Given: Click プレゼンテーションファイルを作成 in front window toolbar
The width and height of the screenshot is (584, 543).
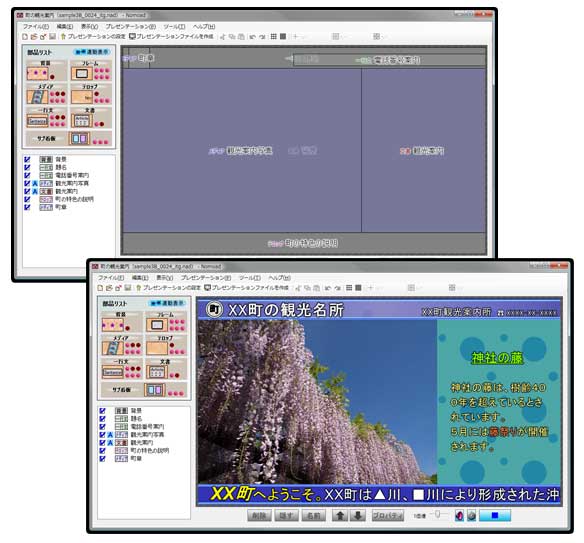Looking at the screenshot, I should (x=247, y=288).
